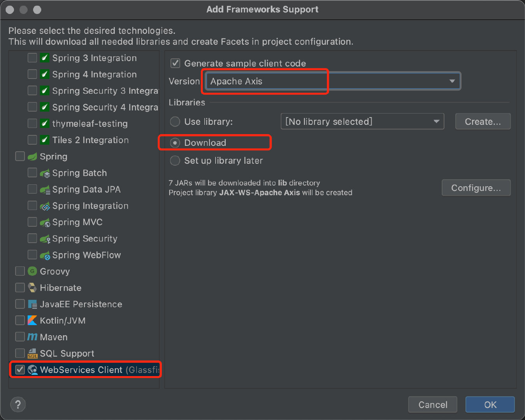
Task: Choose Set up library later option
Action: tap(175, 160)
